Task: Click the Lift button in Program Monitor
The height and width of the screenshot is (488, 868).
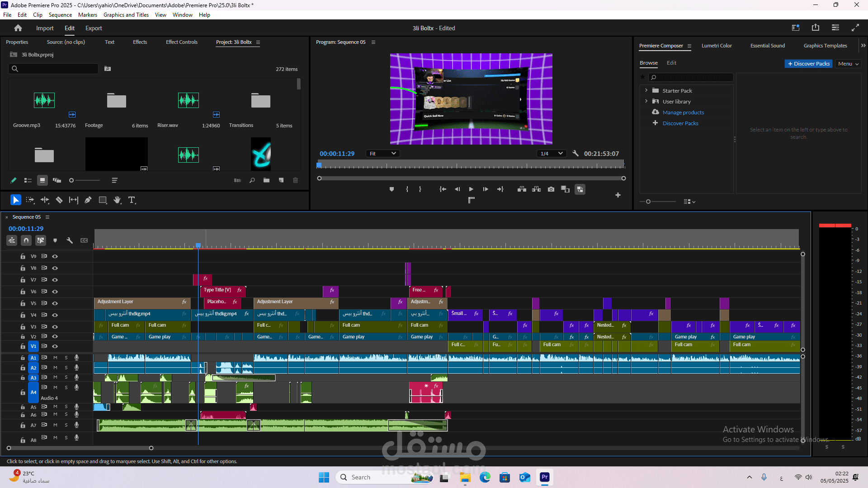Action: 522,189
